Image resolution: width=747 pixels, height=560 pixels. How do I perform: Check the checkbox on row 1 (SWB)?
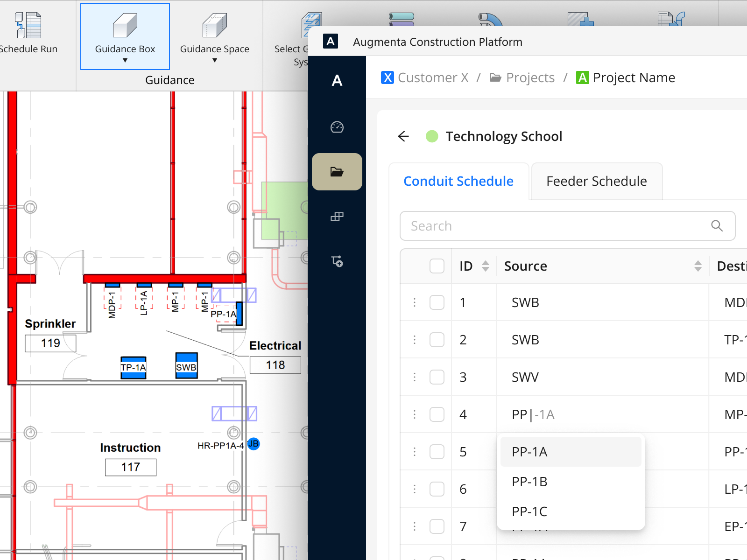click(437, 302)
